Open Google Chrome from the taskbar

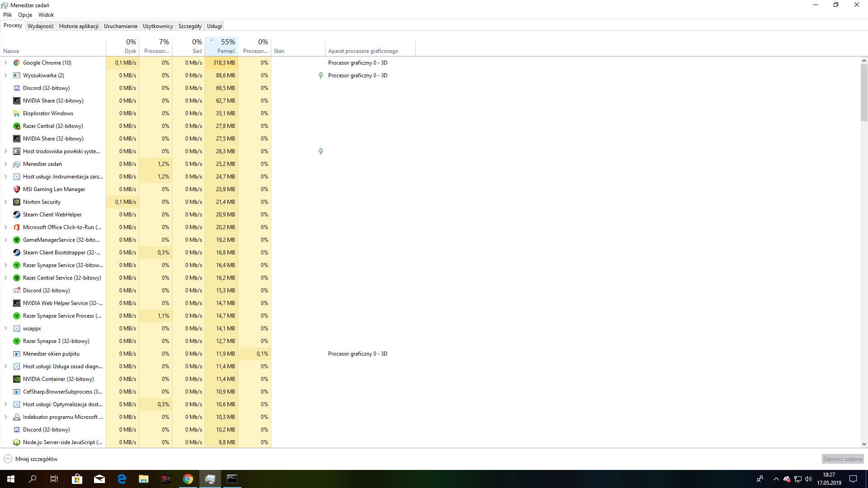point(188,479)
